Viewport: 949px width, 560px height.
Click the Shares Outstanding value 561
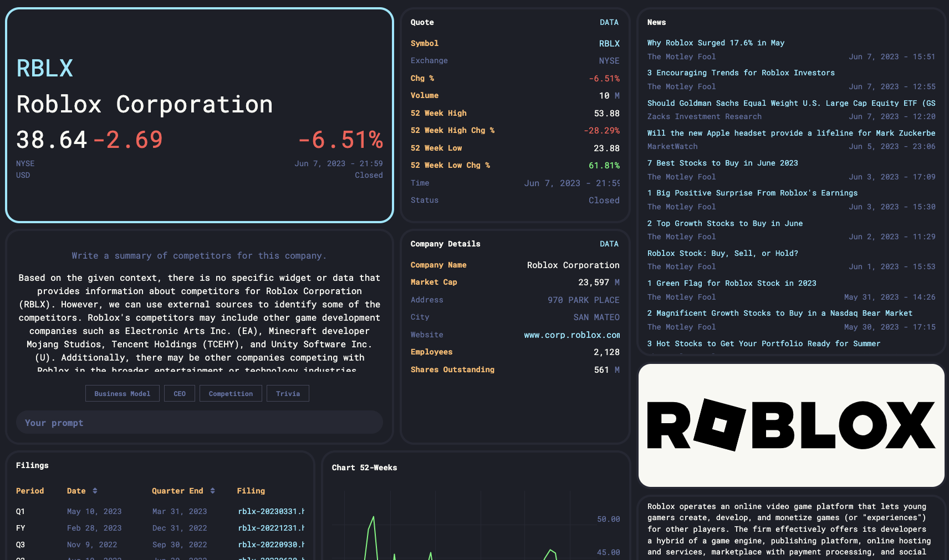[x=601, y=369]
